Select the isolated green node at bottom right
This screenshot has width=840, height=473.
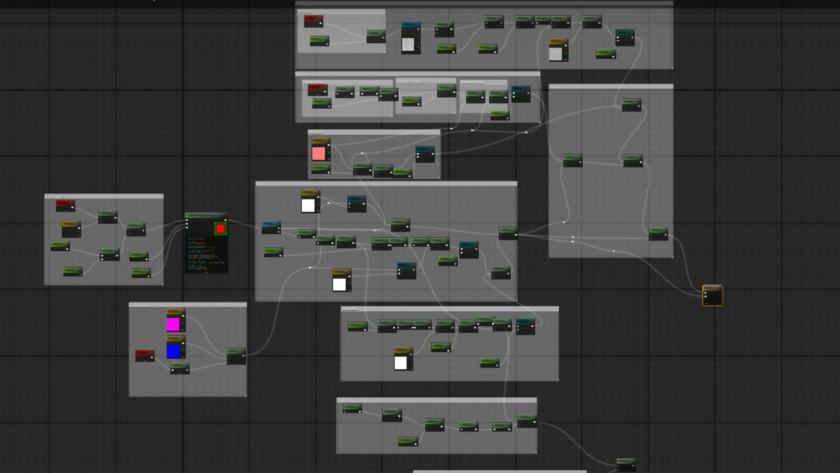tap(626, 464)
